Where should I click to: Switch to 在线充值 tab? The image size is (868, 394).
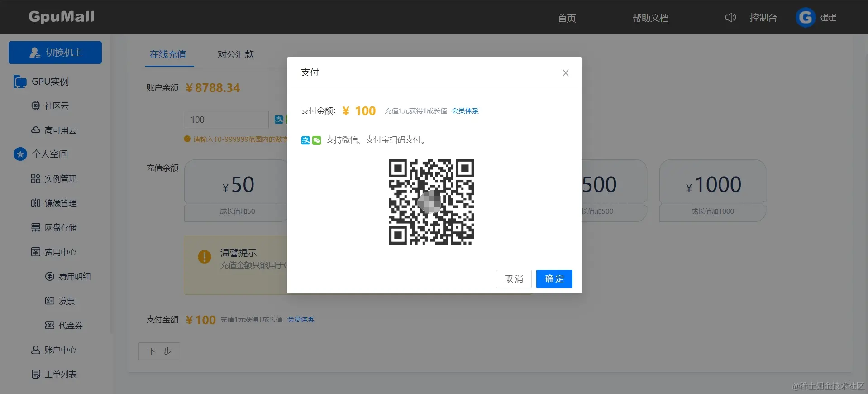[x=168, y=54]
